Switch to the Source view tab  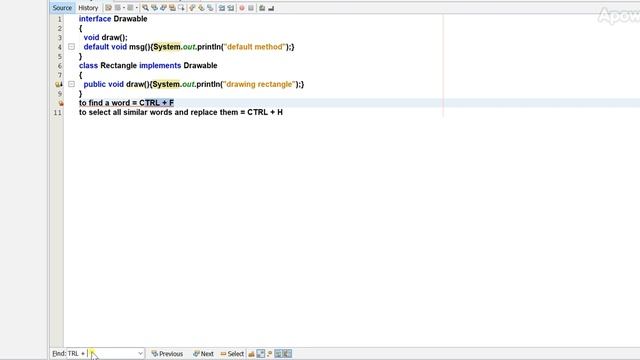coord(62,8)
